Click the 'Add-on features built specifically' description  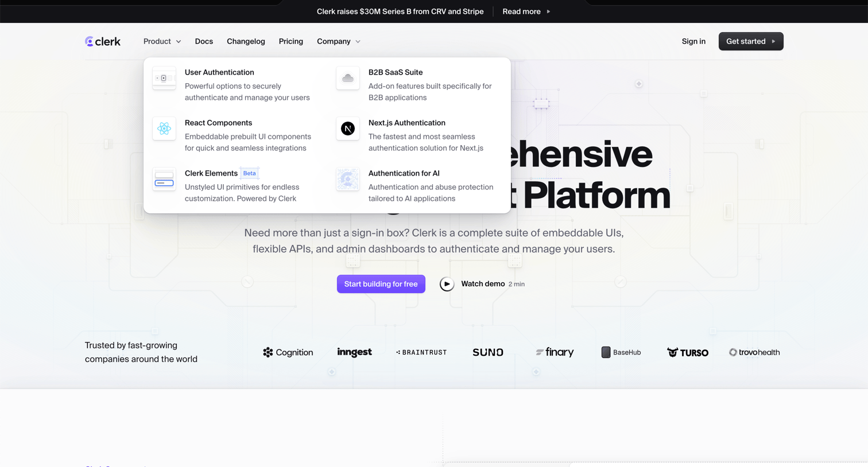click(430, 92)
